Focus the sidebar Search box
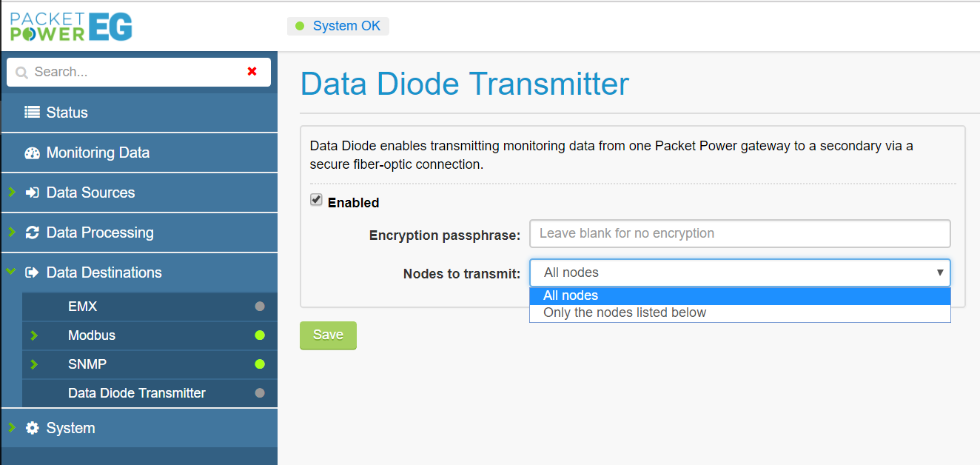 point(133,72)
